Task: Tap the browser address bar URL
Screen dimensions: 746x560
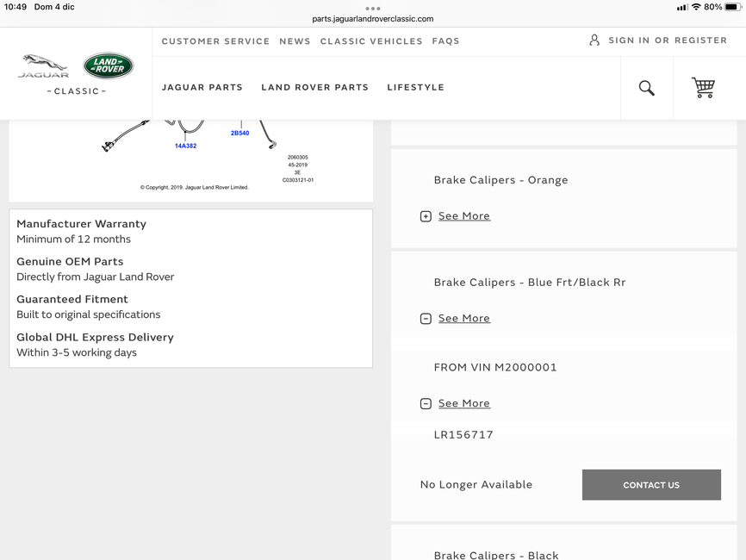Action: 372,19
